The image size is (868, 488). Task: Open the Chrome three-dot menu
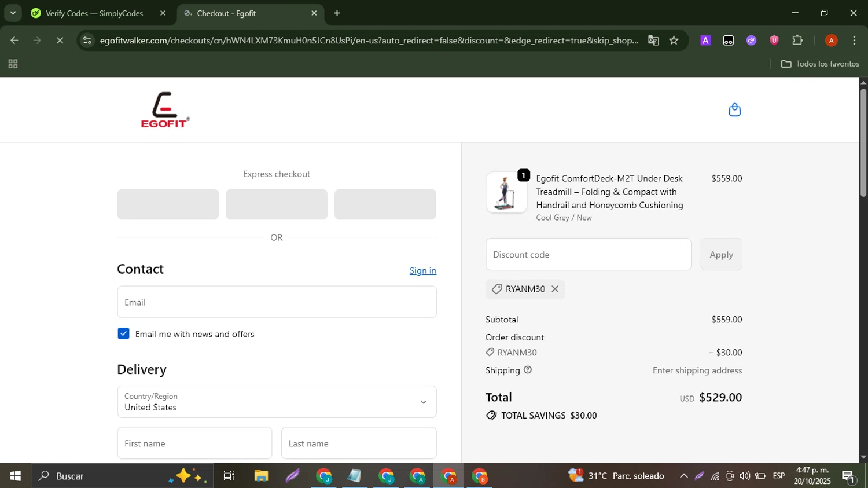pyautogui.click(x=854, y=41)
